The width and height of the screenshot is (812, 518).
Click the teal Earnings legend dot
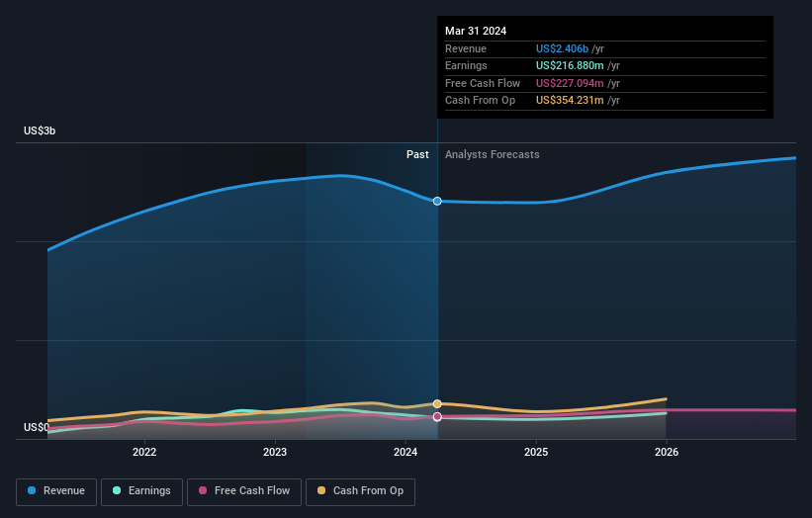tap(117, 490)
